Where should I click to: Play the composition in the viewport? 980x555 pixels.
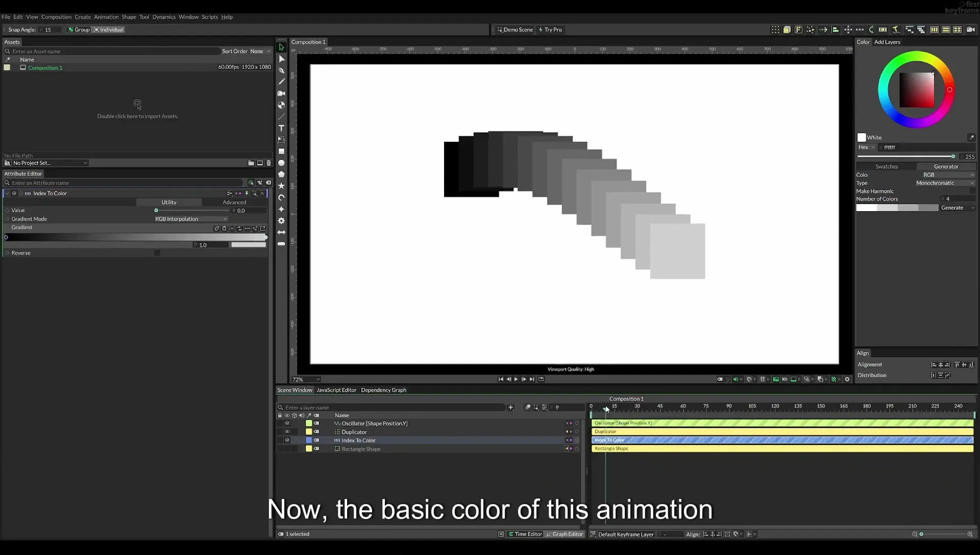point(516,380)
